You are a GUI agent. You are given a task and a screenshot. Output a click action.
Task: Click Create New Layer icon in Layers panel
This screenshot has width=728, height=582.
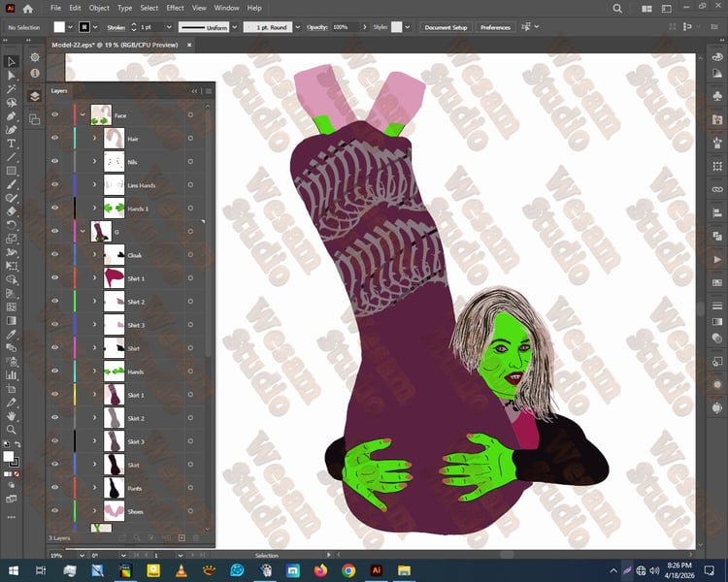182,537
